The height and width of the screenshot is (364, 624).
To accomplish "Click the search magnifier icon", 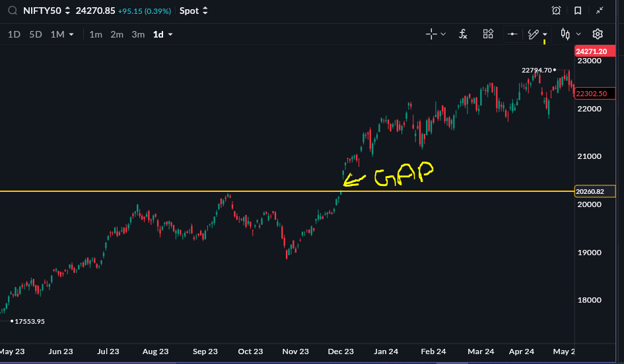I will click(x=13, y=11).
